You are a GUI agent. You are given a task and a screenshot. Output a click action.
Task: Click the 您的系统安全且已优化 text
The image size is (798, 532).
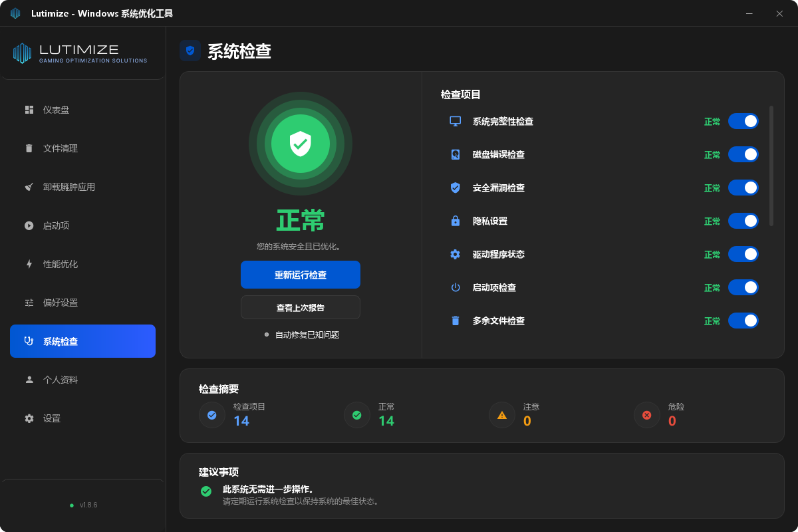(301, 246)
